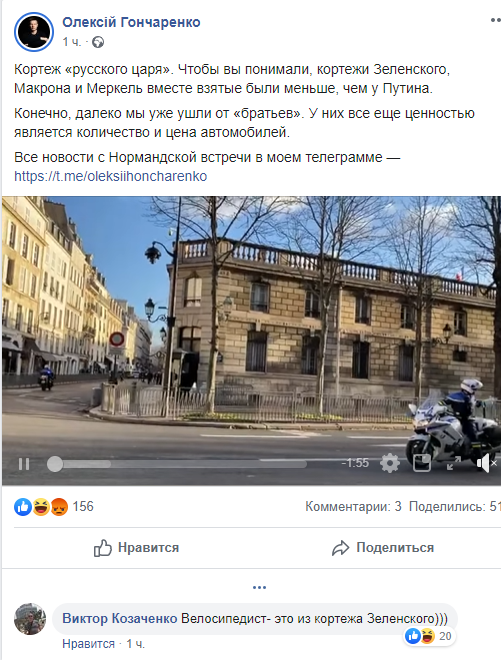Viewport: 501px width, 660px height.
Task: Open the t.me/oleksiihoncharenko Telegram link
Action: click(111, 176)
